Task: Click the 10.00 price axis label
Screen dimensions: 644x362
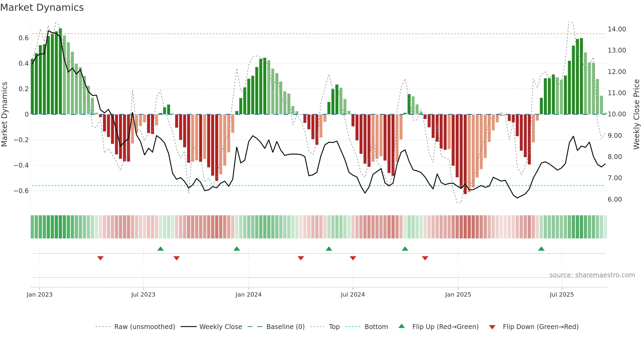Action: coord(617,114)
